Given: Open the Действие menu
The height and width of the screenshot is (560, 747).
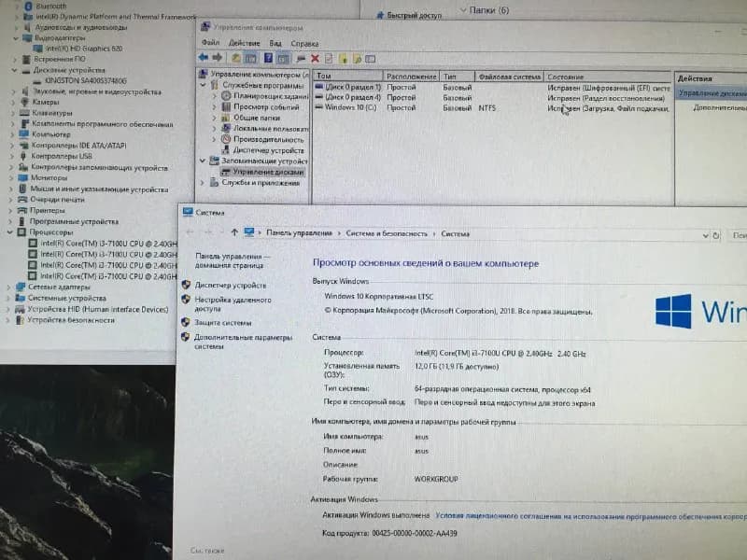Looking at the screenshot, I should pyautogui.click(x=245, y=43).
